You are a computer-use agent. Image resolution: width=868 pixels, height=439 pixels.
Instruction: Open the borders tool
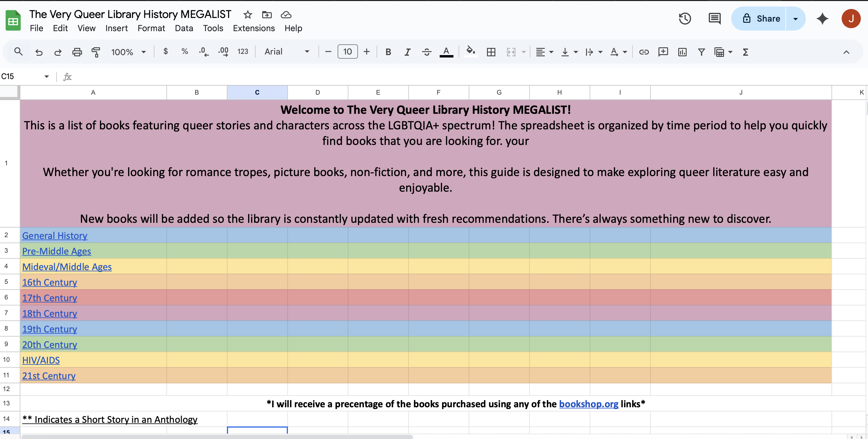click(x=491, y=52)
